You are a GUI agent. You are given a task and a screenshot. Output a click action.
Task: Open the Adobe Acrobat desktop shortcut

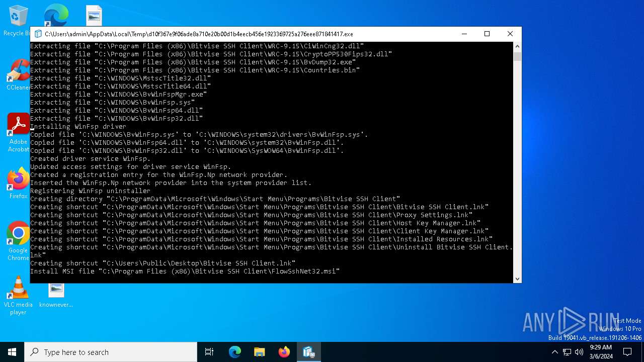click(18, 133)
